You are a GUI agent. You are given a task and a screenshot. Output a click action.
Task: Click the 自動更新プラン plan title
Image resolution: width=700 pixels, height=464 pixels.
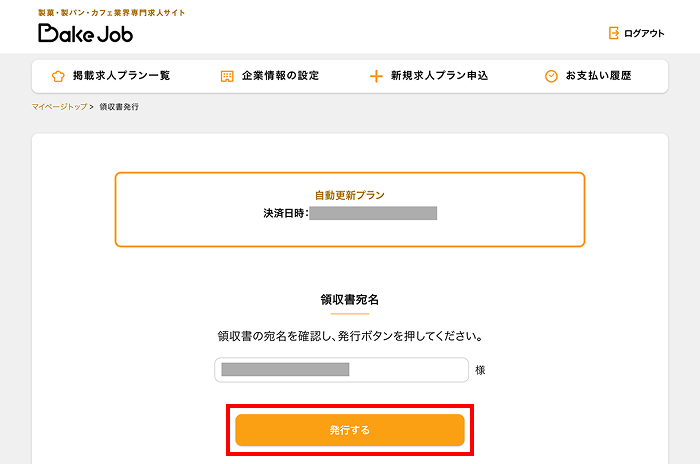349,196
